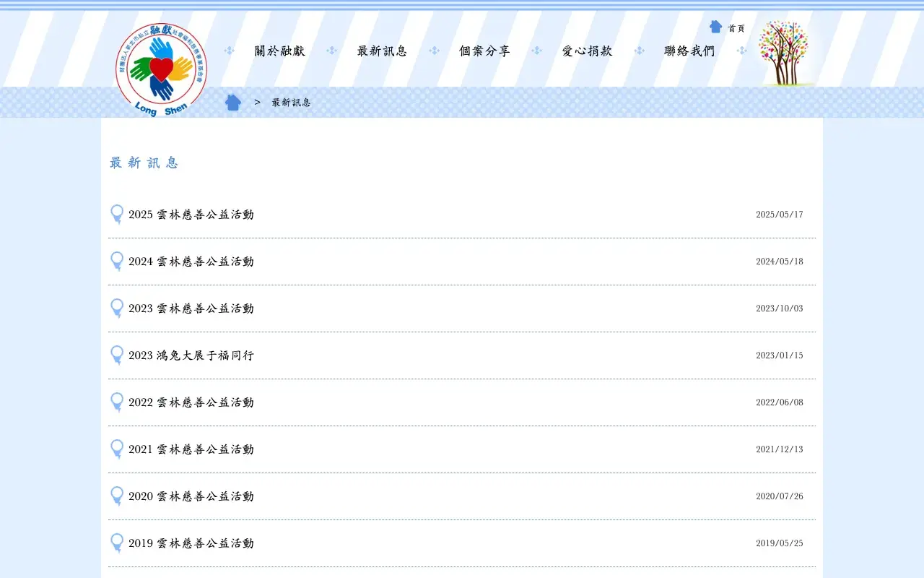Open the 關於融獻 menu
The image size is (924, 578).
pyautogui.click(x=280, y=51)
